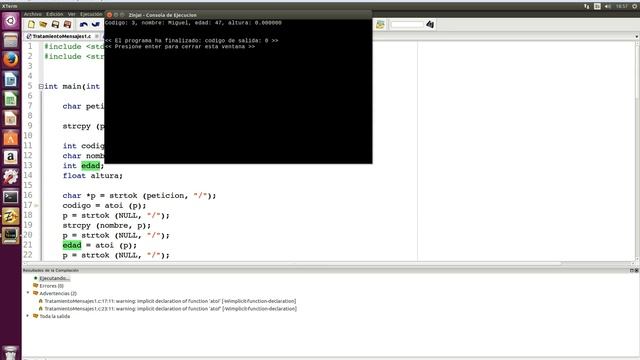Image resolution: width=640 pixels, height=360 pixels.
Task: Close the Zinjai console window
Action: point(109,15)
